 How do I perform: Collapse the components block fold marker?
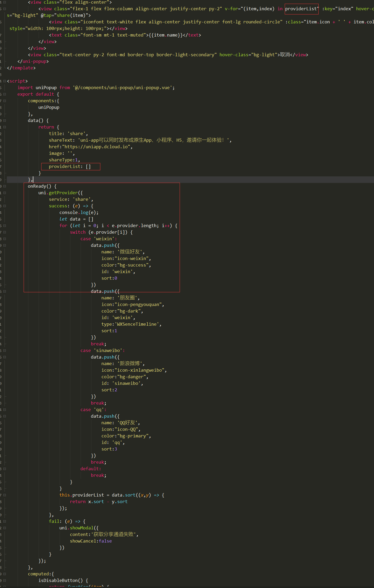pyautogui.click(x=4, y=101)
